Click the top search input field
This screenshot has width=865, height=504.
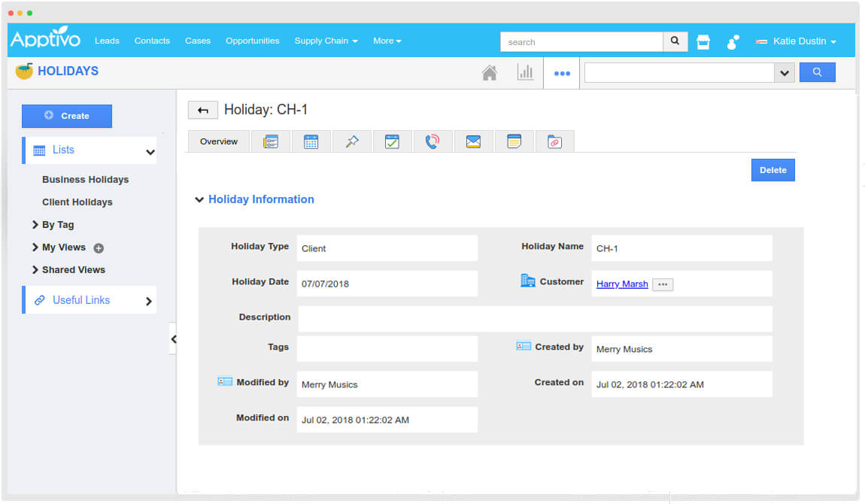[x=581, y=42]
